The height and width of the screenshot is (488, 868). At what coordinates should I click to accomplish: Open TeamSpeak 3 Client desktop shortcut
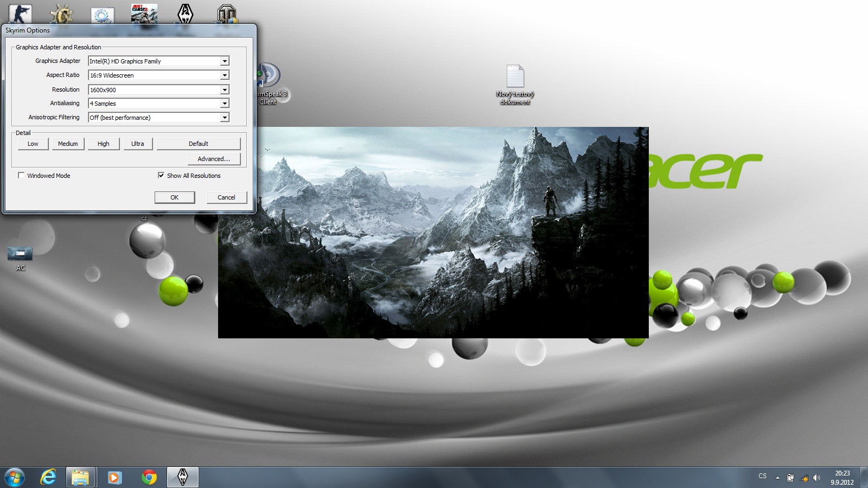(x=270, y=84)
